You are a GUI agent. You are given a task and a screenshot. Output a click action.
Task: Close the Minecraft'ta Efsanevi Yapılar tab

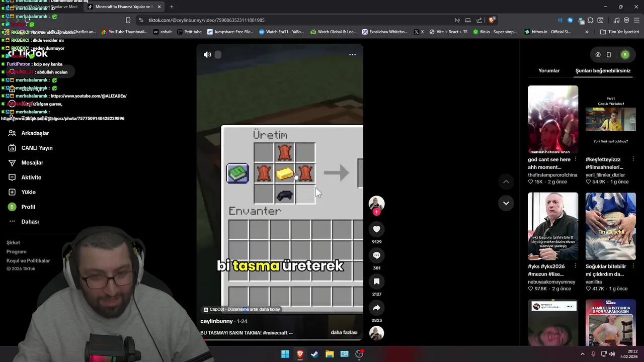[159, 7]
